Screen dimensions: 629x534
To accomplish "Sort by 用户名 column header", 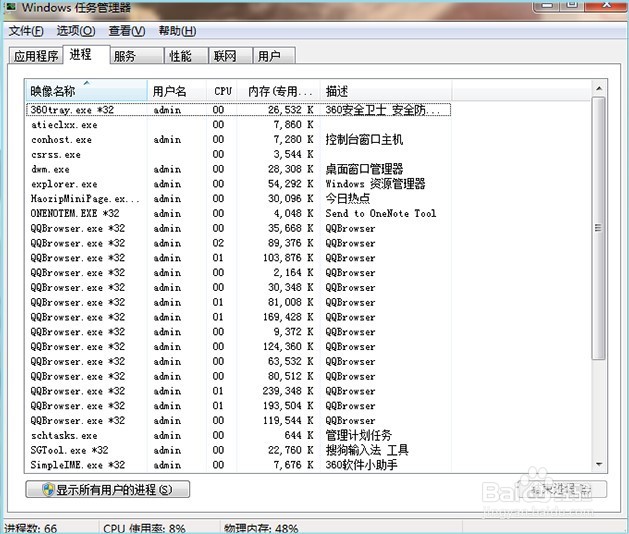I will (x=177, y=91).
